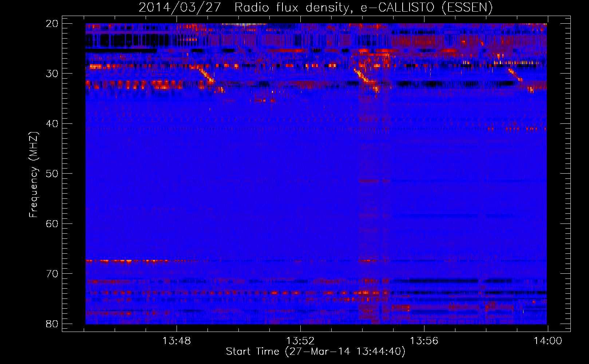Click the 20 frequency tick label
This screenshot has width=589, height=364.
point(52,24)
